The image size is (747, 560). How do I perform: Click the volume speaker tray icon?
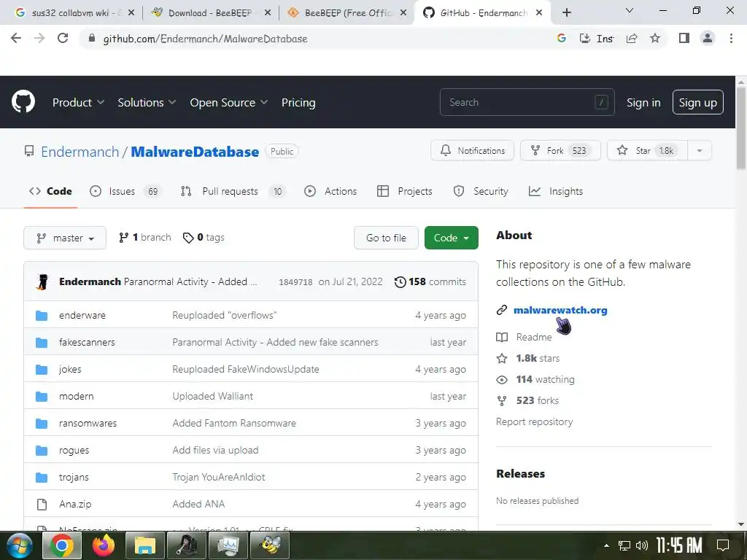642,545
